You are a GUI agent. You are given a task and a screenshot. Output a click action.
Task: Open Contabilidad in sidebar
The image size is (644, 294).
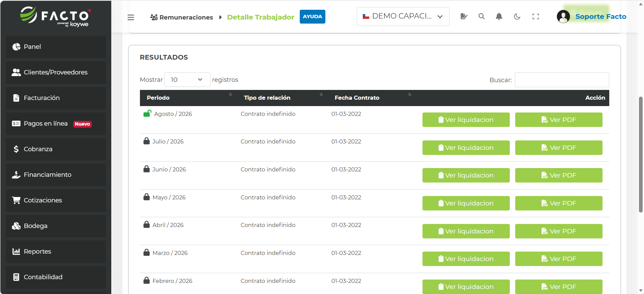click(56, 277)
